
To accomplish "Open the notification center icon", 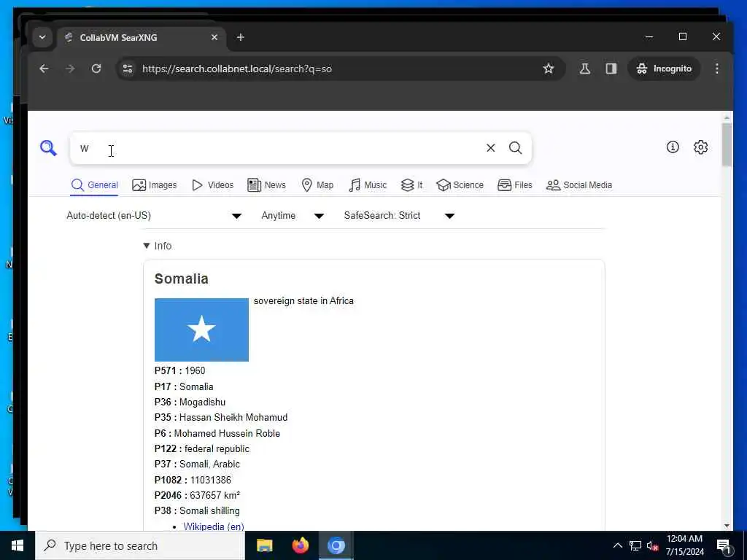I will pos(724,546).
